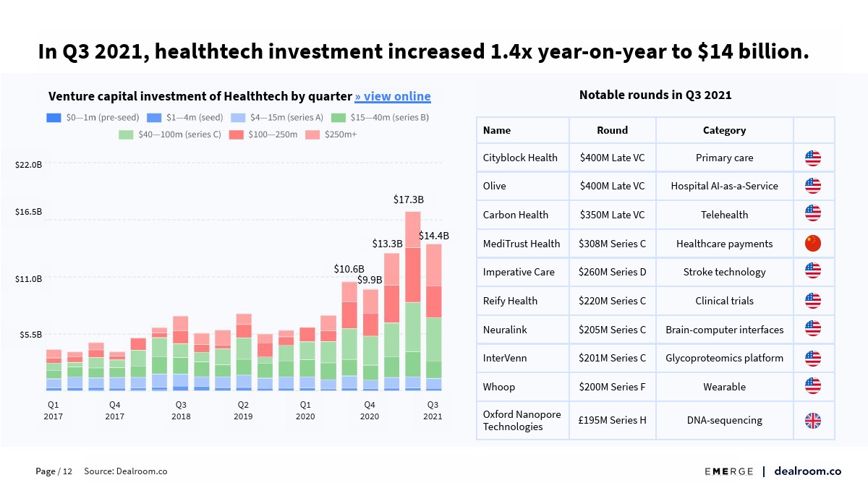Click the light green series C legend swatch

(126, 134)
